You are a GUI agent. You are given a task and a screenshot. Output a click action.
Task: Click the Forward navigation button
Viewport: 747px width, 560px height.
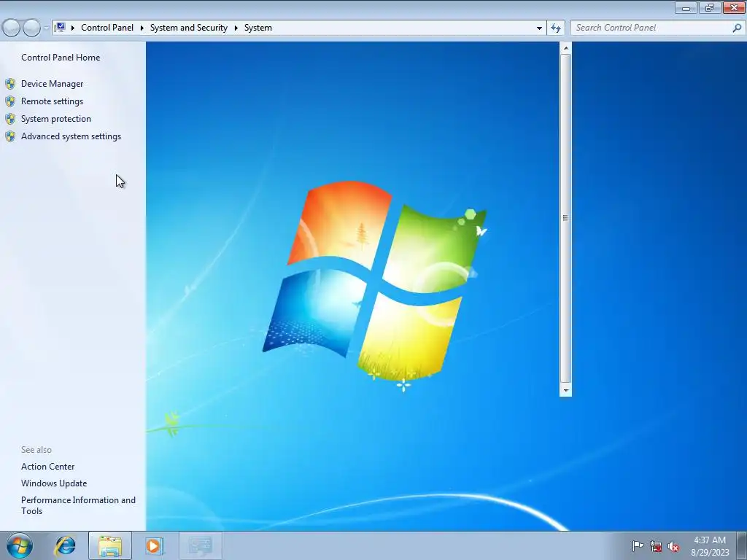[31, 28]
